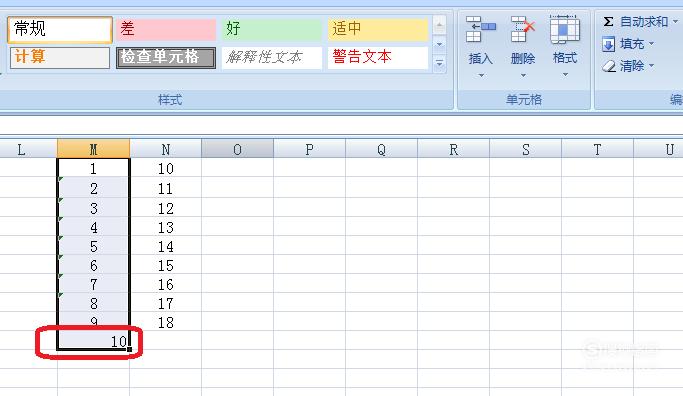683x396 pixels.
Task: Click the cell containing 18 in column N
Action: tap(166, 322)
